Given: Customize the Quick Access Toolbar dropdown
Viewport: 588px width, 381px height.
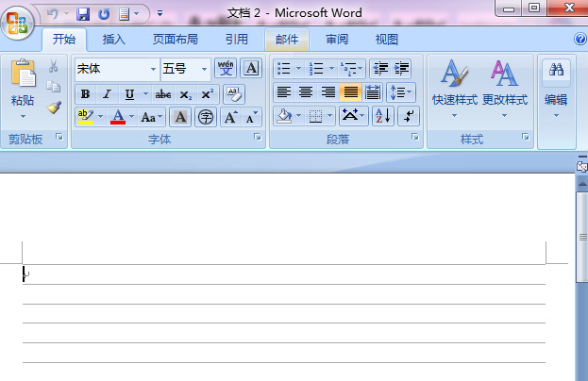Looking at the screenshot, I should click(x=160, y=14).
